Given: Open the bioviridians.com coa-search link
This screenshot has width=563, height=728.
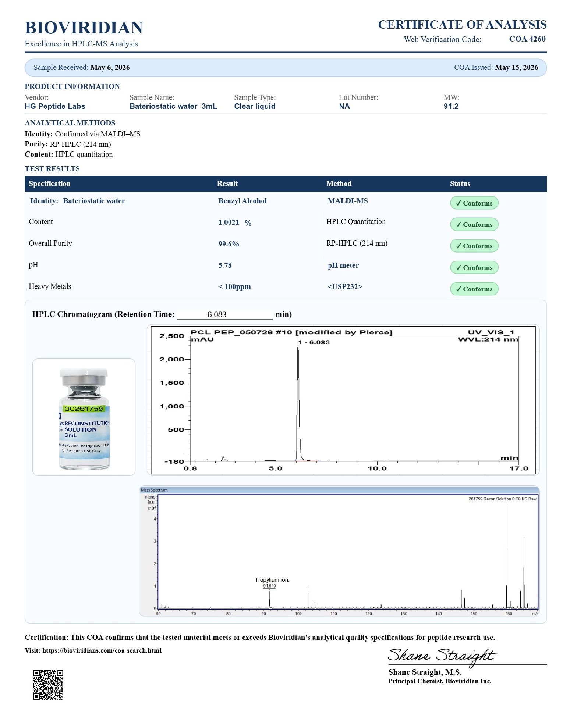Looking at the screenshot, I should [102, 650].
